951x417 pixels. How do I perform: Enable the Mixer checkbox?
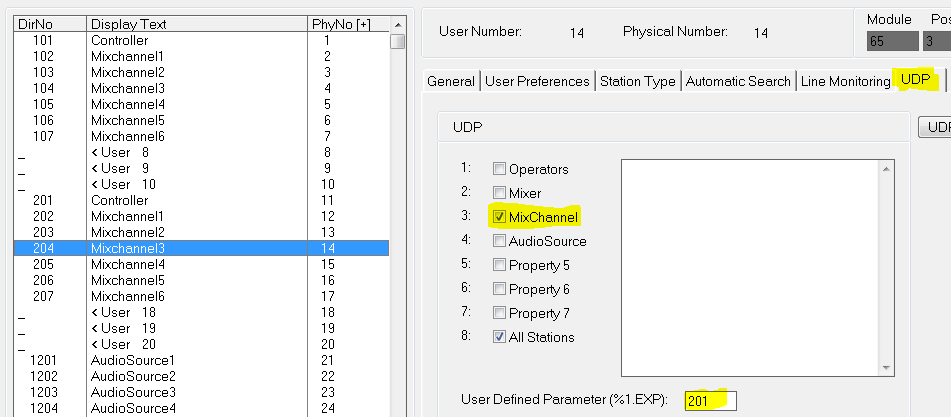click(x=499, y=193)
